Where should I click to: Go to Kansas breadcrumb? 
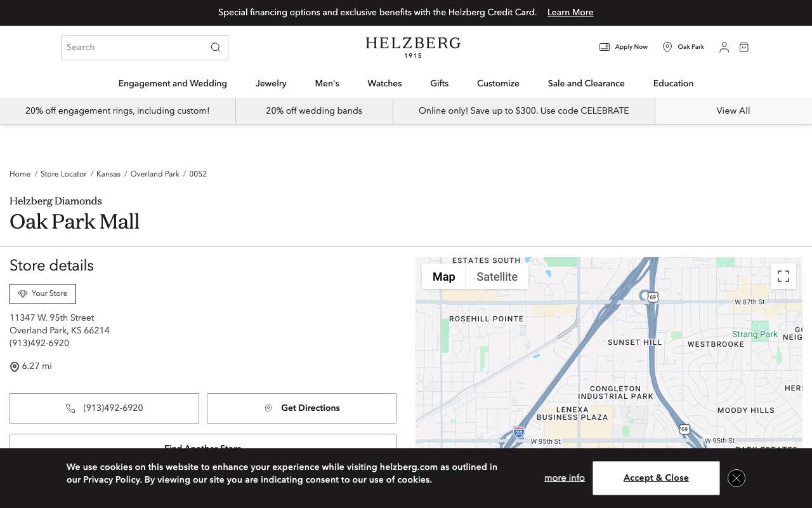click(108, 174)
